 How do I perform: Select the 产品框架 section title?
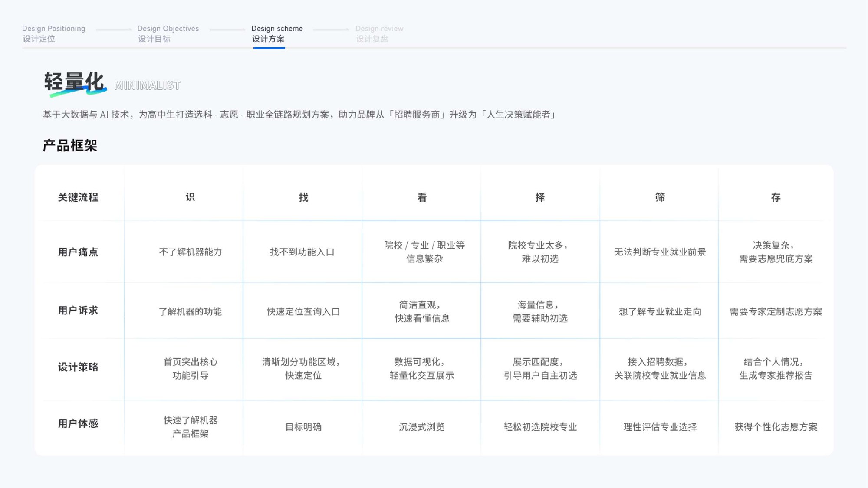[70, 145]
